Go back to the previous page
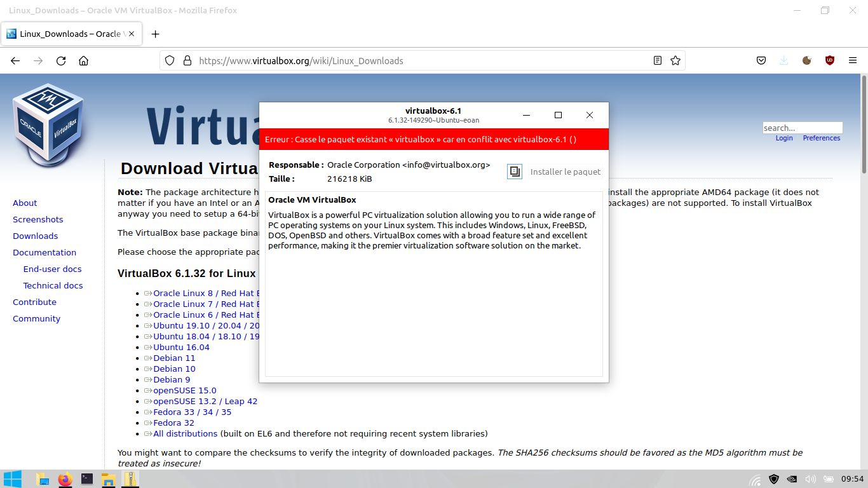Image resolution: width=868 pixels, height=488 pixels. (x=15, y=61)
